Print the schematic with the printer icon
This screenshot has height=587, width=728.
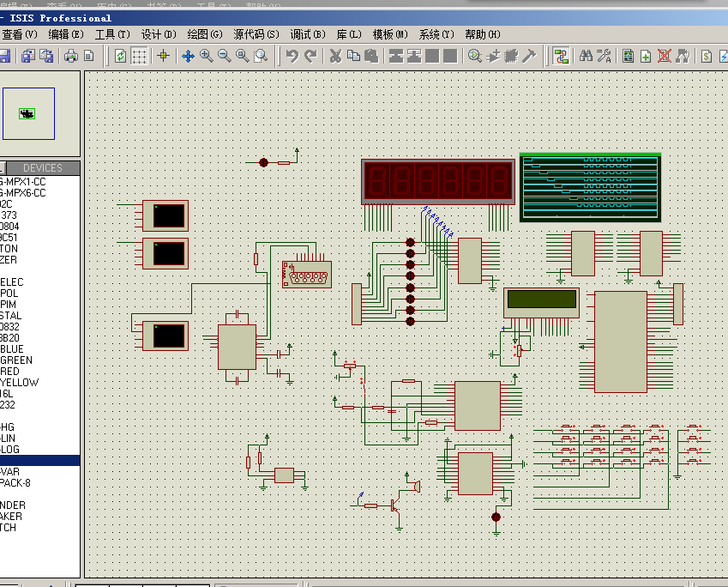71,57
